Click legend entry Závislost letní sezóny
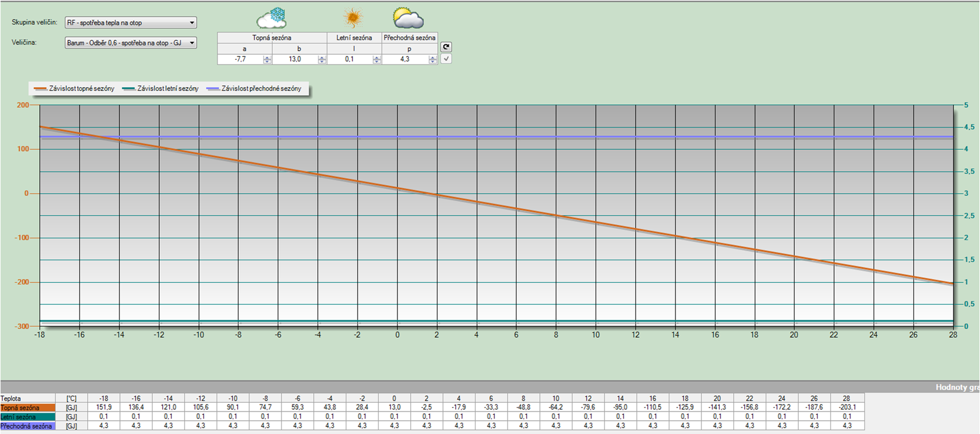 160,89
